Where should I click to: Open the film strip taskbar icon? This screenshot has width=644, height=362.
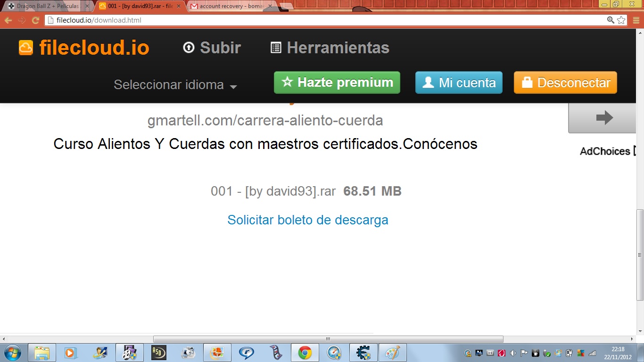[275, 353]
